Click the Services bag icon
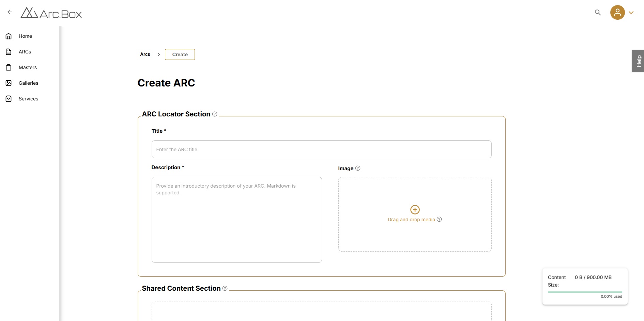 (x=9, y=99)
